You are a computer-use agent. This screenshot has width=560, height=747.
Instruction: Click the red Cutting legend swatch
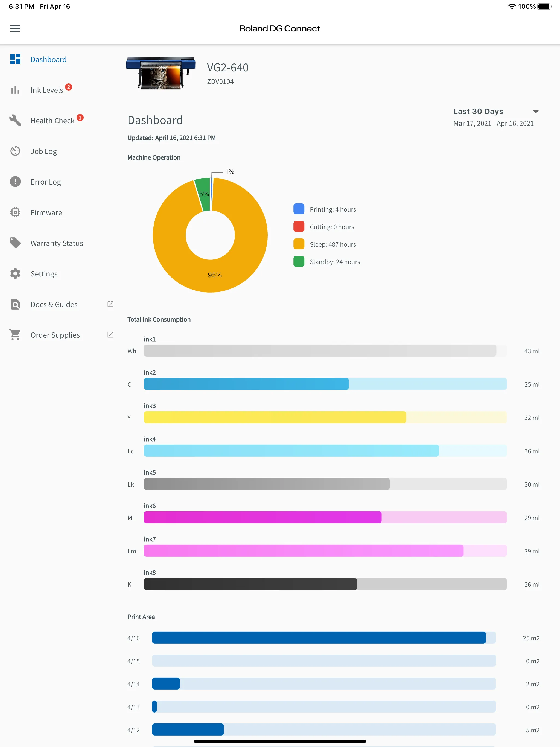(x=299, y=227)
